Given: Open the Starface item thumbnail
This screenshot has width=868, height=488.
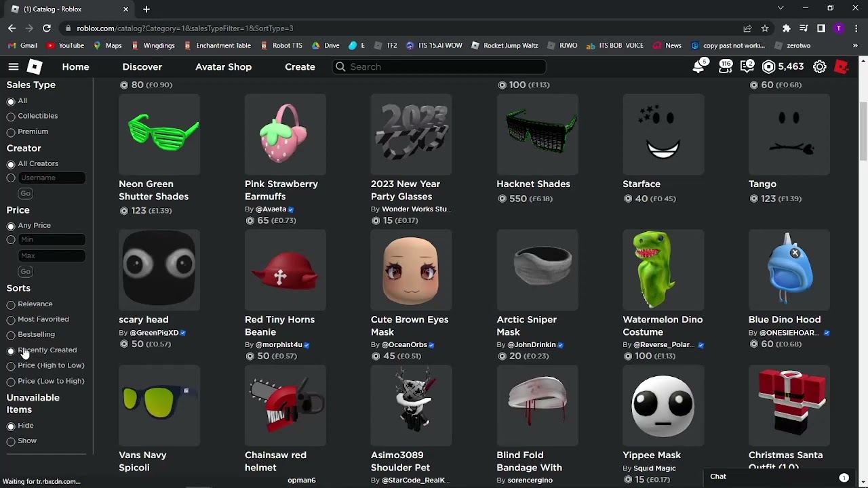Looking at the screenshot, I should [x=663, y=134].
